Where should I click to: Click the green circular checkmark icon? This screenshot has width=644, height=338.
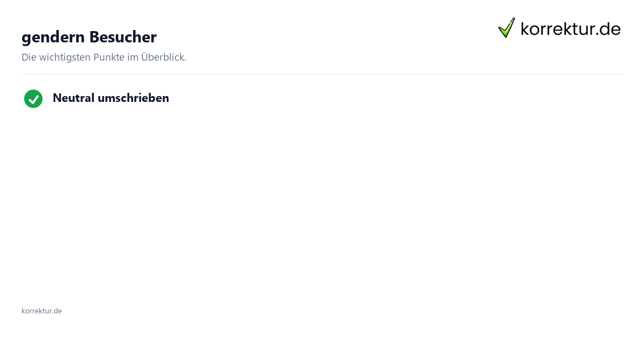[33, 99]
